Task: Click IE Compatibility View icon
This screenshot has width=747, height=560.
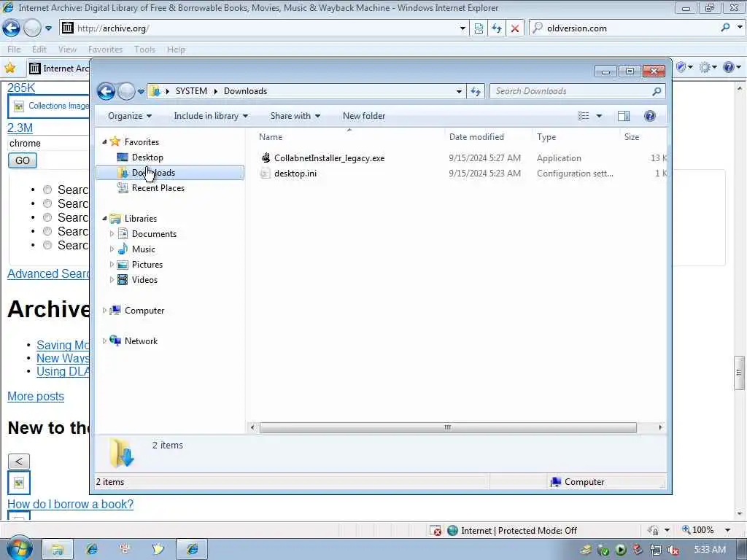Action: point(479,28)
